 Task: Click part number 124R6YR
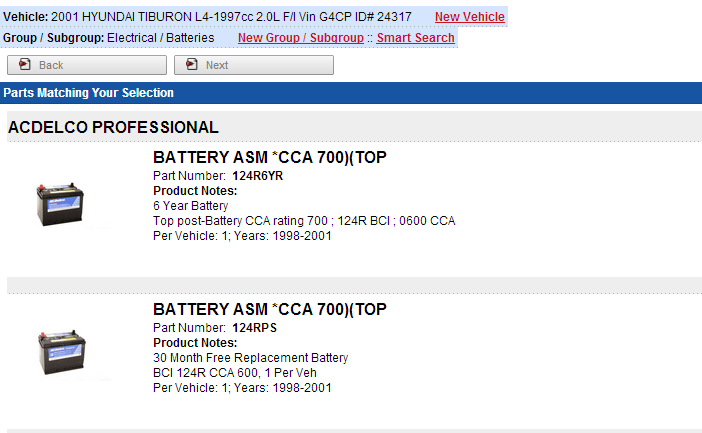[257, 176]
